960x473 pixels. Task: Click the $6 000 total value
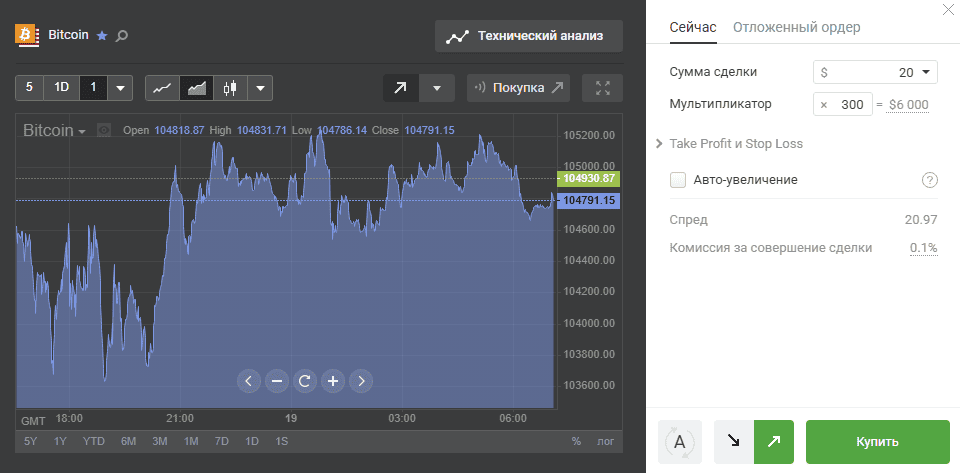tap(909, 105)
